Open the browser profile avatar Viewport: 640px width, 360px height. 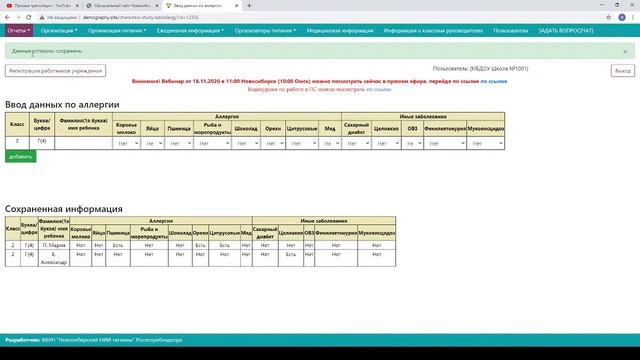click(622, 18)
